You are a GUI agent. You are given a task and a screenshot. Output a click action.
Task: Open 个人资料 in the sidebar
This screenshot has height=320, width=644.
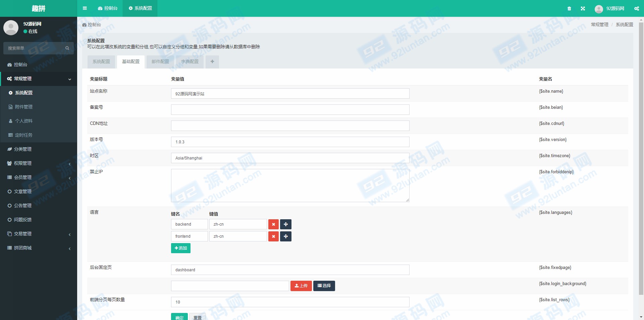(39, 121)
